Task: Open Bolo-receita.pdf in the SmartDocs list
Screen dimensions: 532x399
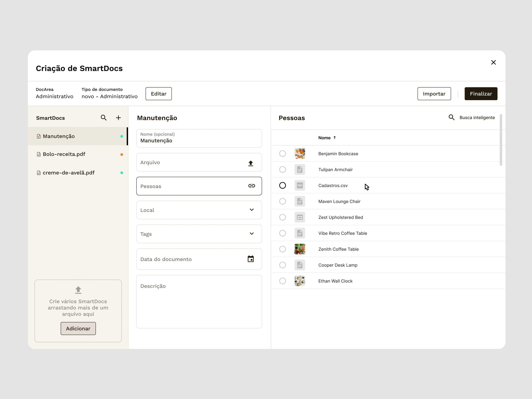Action: [x=64, y=154]
